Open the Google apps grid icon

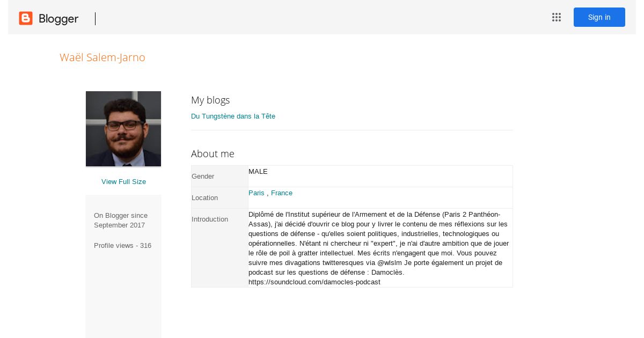[557, 17]
